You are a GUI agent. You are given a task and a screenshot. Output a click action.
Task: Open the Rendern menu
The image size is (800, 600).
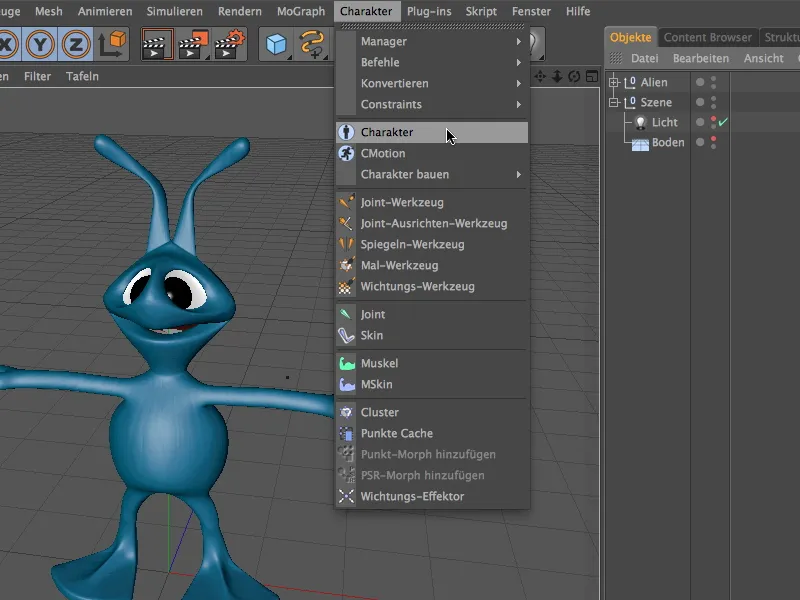(240, 11)
